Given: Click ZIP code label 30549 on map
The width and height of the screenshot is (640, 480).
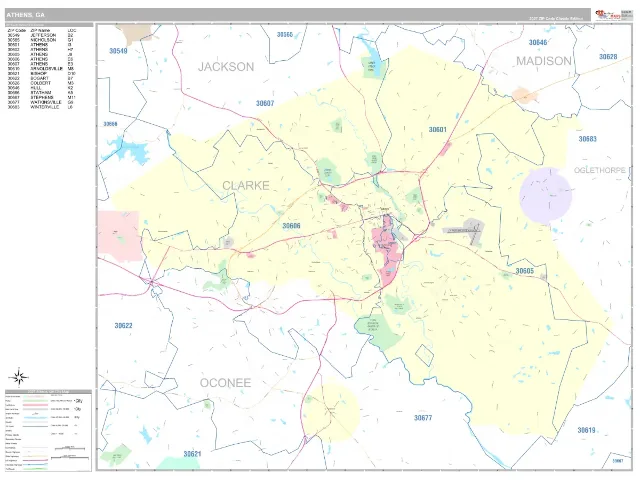Looking at the screenshot, I should click(118, 51).
